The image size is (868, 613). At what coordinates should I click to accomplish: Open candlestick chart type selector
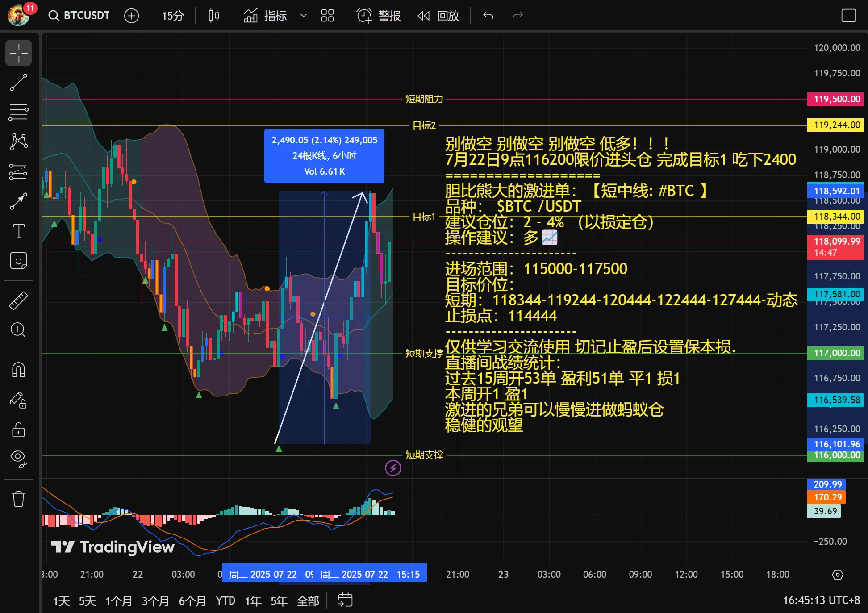point(214,16)
